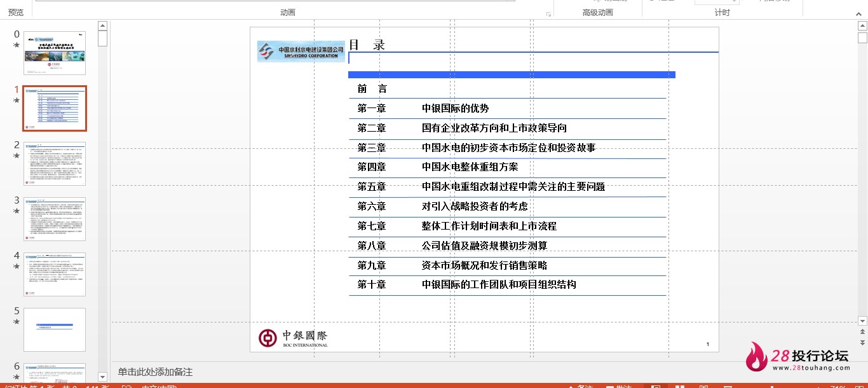The height and width of the screenshot is (388, 868).
Task: Click the animation star beside slide 4
Action: click(17, 266)
